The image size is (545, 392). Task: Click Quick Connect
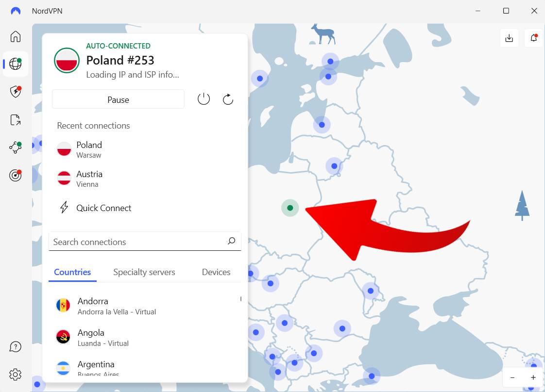click(103, 208)
